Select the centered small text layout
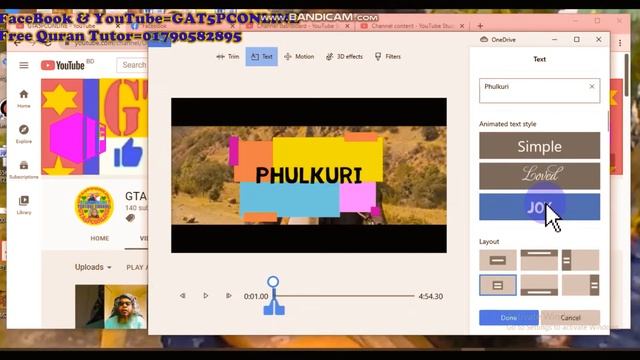Image resolution: width=640 pixels, height=360 pixels. click(498, 260)
